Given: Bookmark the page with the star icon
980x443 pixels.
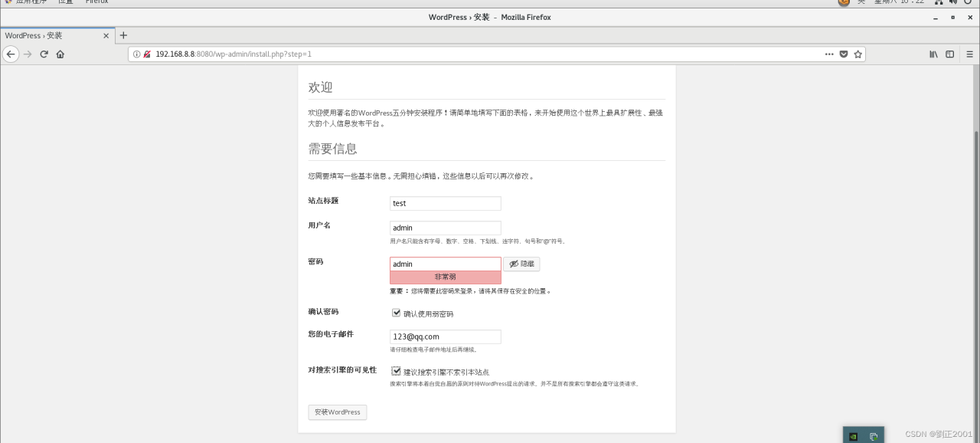Looking at the screenshot, I should [x=858, y=54].
